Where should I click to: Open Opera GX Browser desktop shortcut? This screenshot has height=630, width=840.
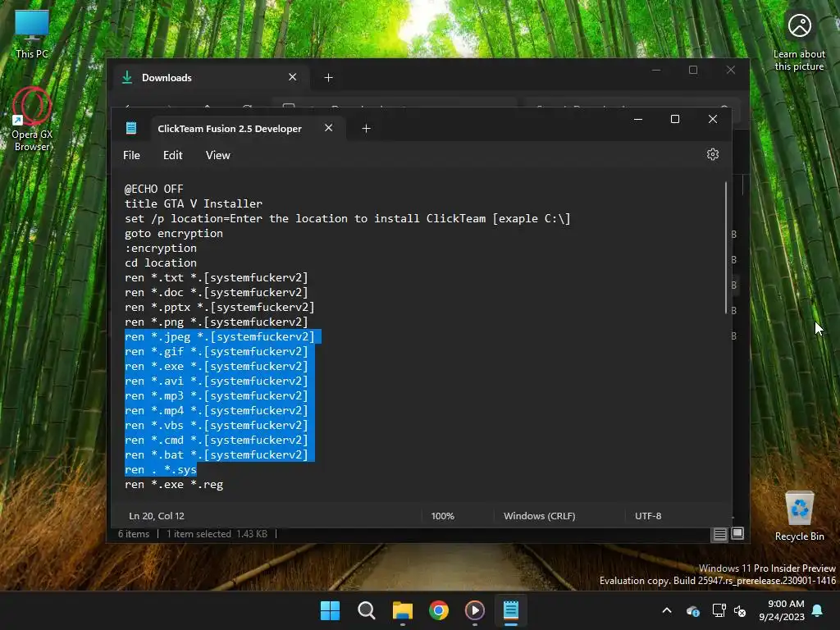[x=32, y=119]
